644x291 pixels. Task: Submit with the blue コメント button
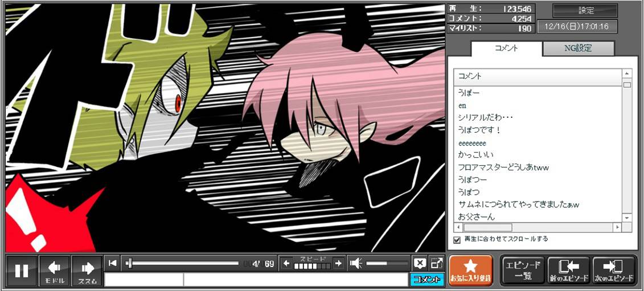coord(426,279)
